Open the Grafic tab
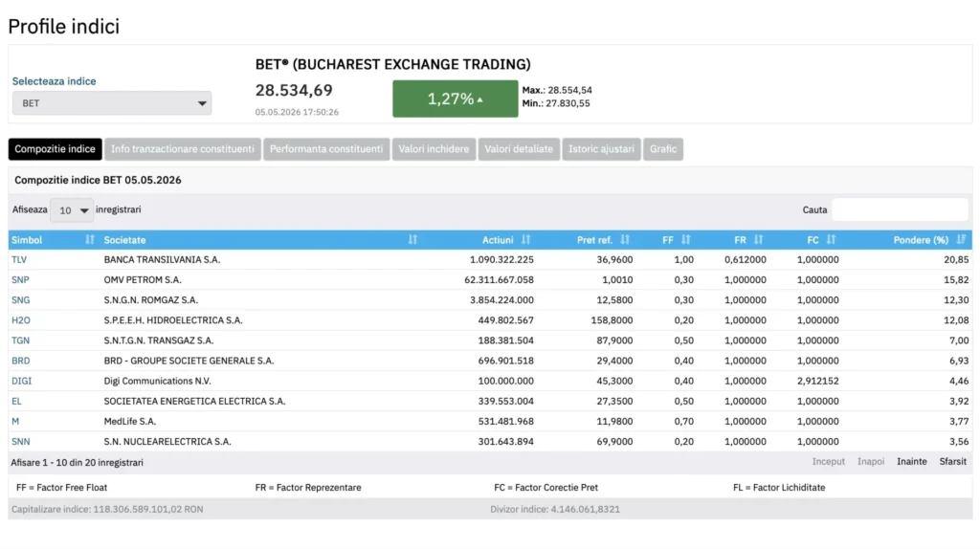This screenshot has width=980, height=549. point(663,149)
